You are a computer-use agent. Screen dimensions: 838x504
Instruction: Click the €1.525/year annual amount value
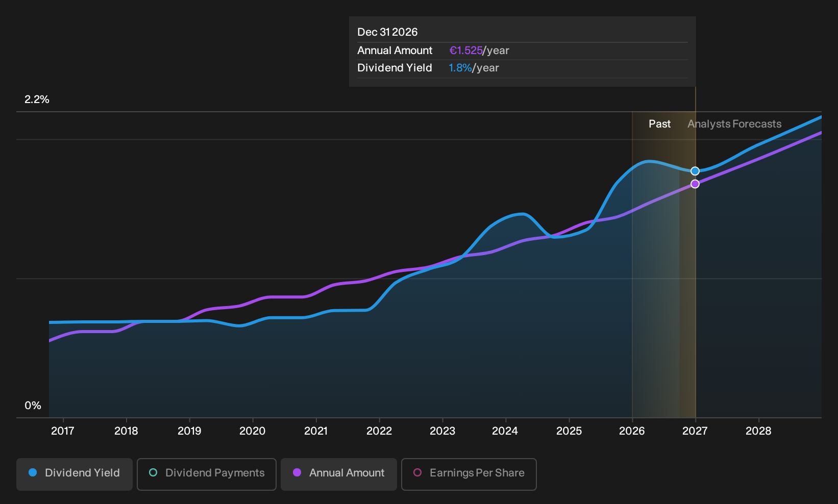coord(479,51)
